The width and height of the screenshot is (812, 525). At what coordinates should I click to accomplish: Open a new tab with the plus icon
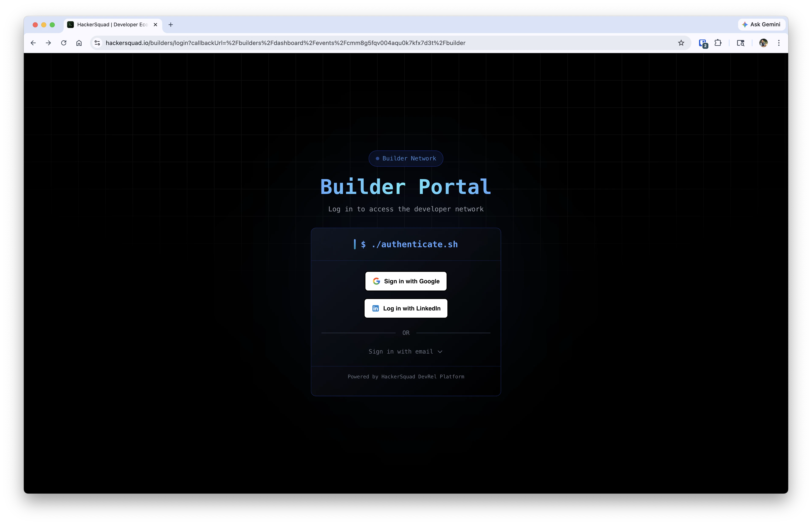click(x=171, y=24)
